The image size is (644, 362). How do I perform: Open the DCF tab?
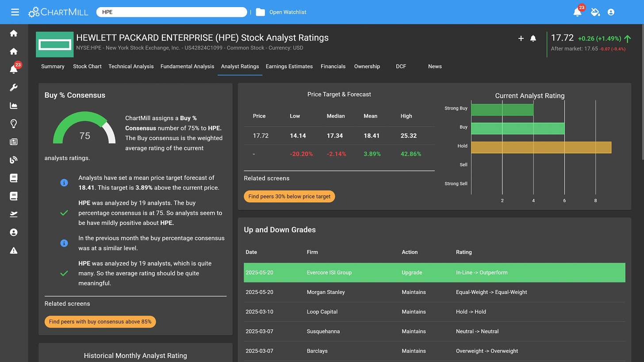click(401, 66)
